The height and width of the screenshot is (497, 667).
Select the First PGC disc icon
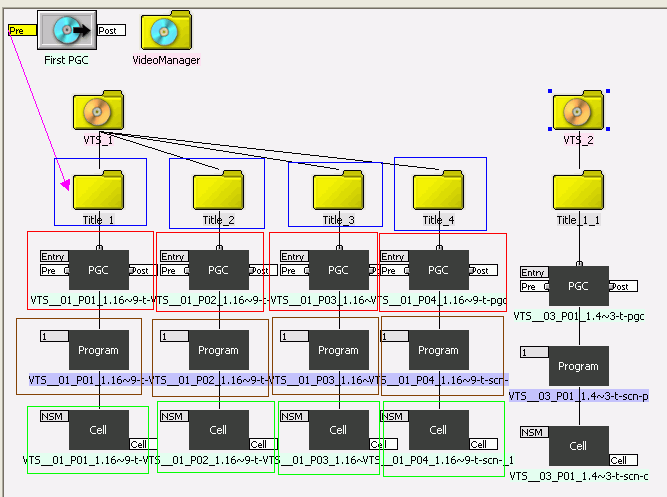click(x=67, y=30)
